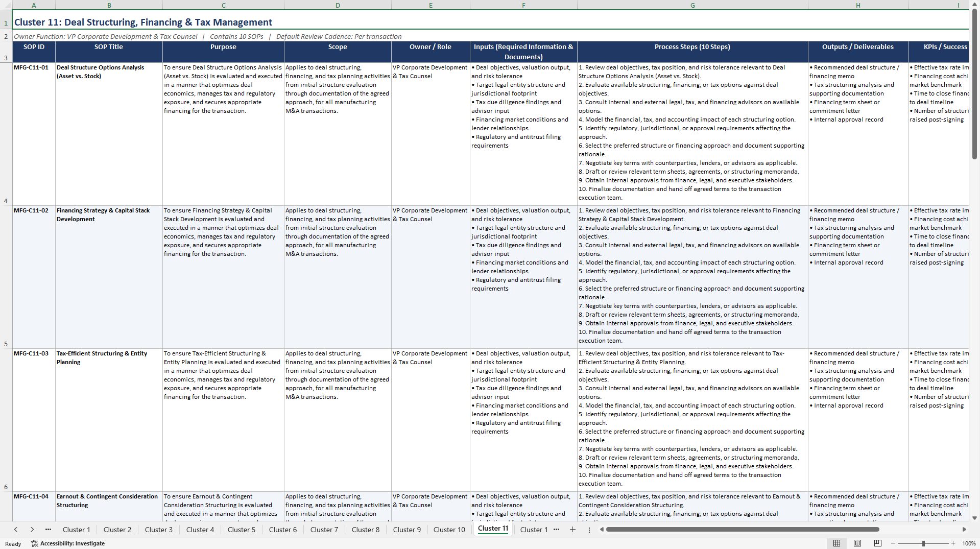The height and width of the screenshot is (549, 980).
Task: Select row 6 header
Action: [6, 420]
